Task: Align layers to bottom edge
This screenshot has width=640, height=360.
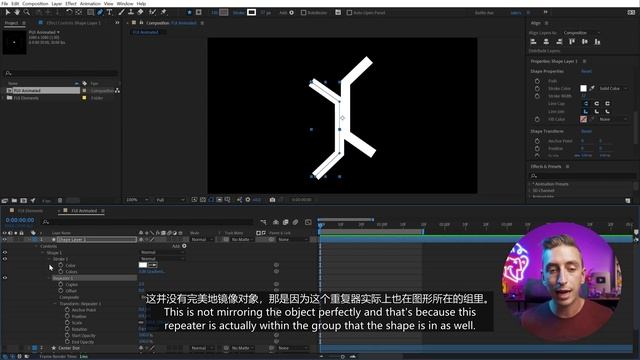Action: (x=597, y=42)
